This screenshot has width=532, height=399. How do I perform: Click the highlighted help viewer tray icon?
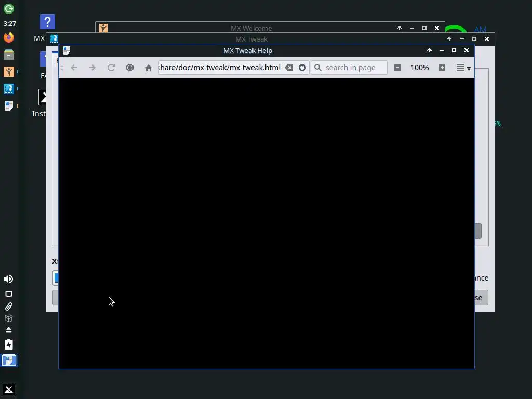coord(9,361)
